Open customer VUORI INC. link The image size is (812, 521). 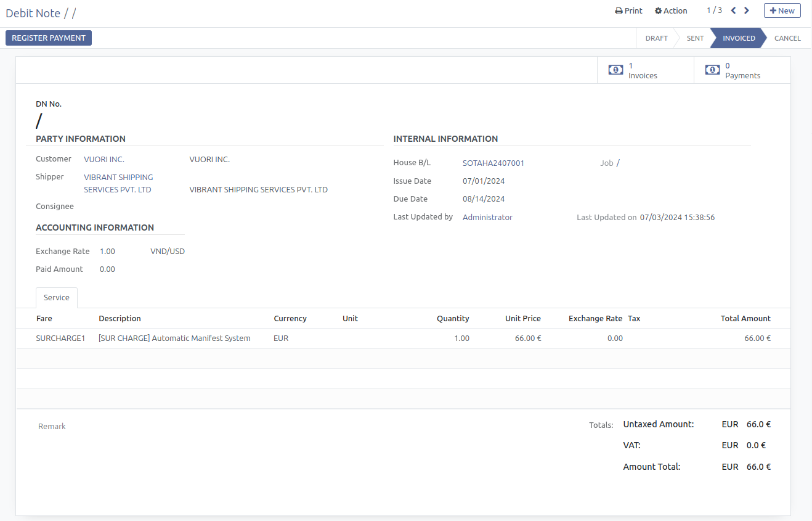point(104,160)
